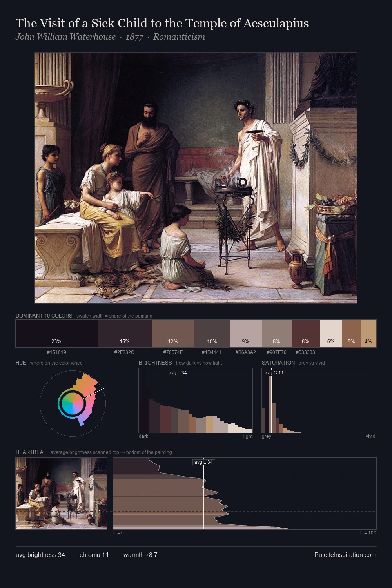Screen dimensions: 392x588
Task: Select the 15% swatch #2F232C
Action: 125,334
